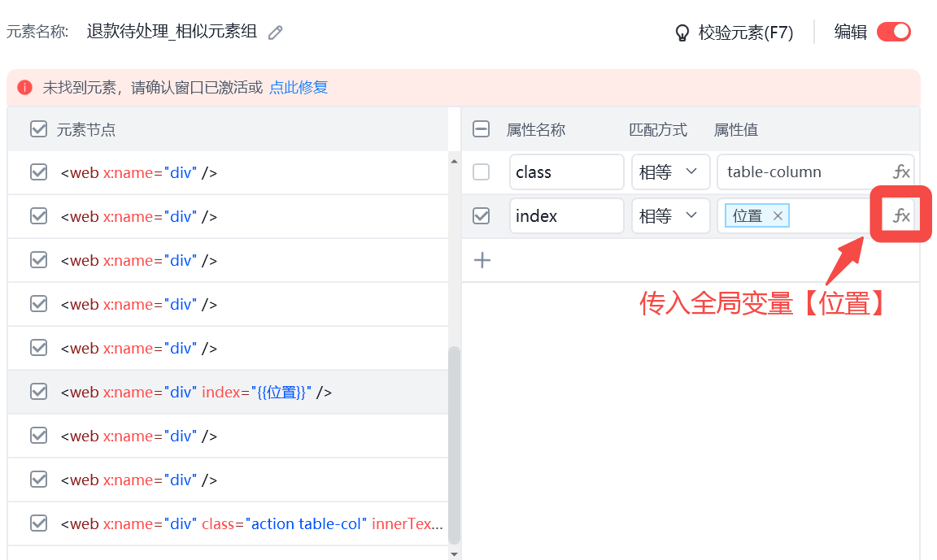The image size is (937, 560).
Task: Toggle the 编辑 edit switch off
Action: (x=893, y=32)
